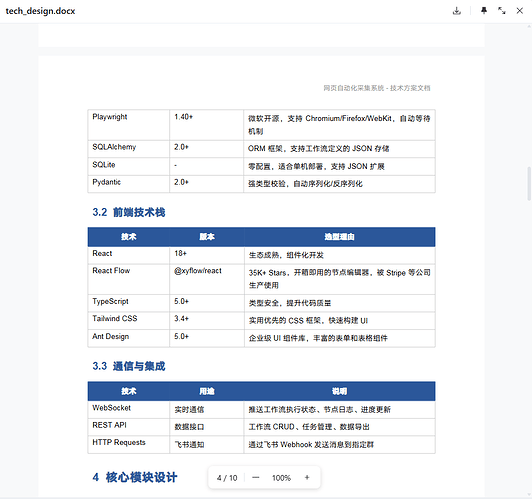Click heading 3.3 通信与集成

coord(129,366)
